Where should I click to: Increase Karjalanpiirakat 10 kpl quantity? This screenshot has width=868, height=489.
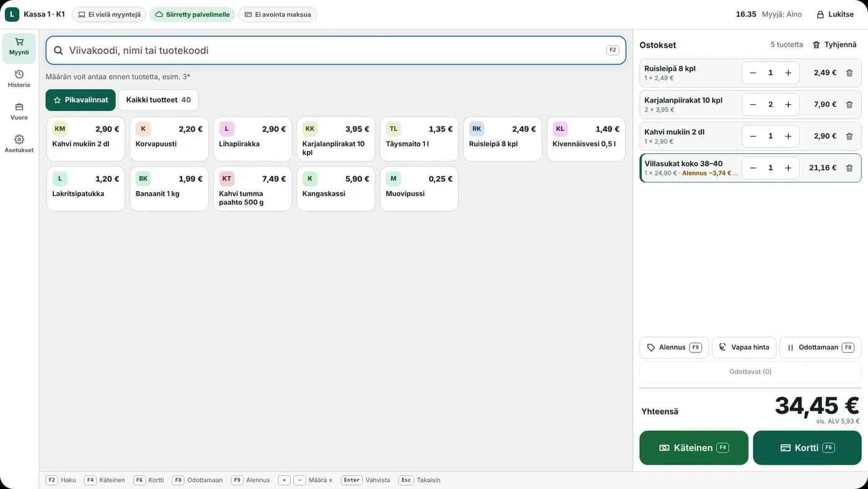pos(788,104)
